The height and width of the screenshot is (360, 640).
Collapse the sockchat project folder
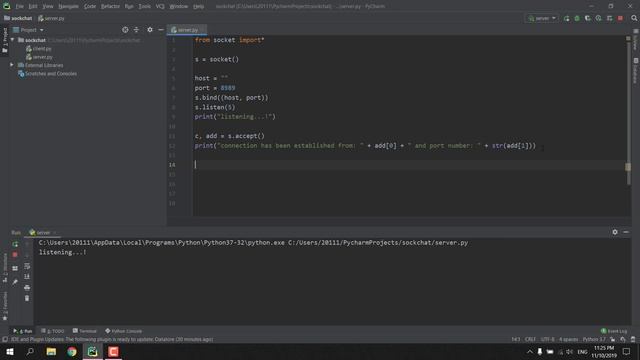pos(12,40)
